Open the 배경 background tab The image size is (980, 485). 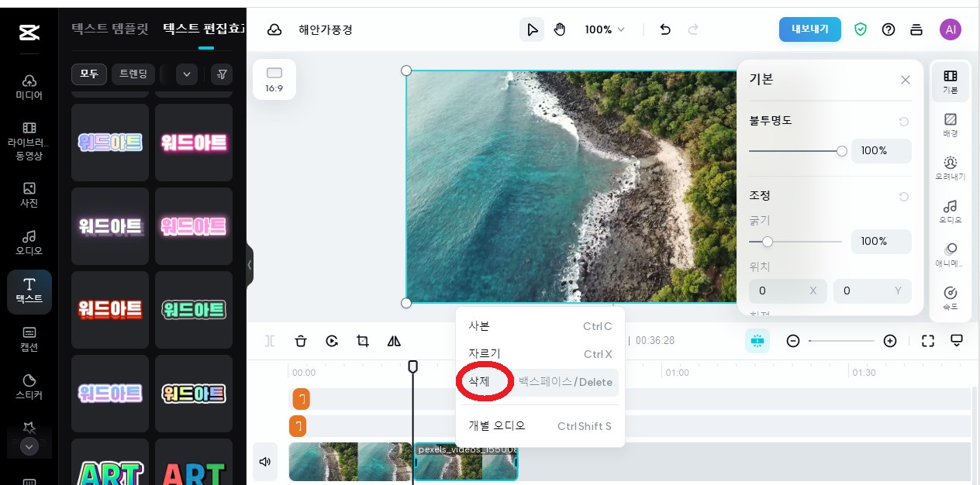click(x=951, y=126)
